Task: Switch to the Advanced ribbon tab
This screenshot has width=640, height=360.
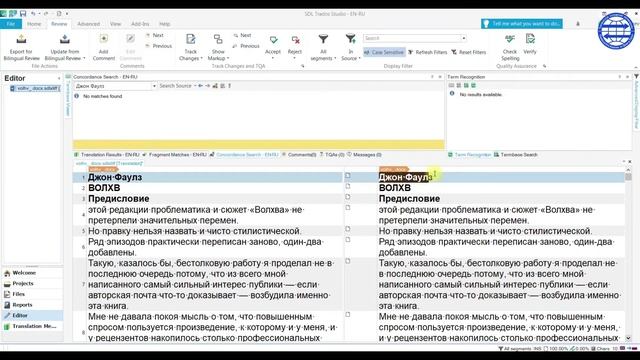Action: point(89,24)
